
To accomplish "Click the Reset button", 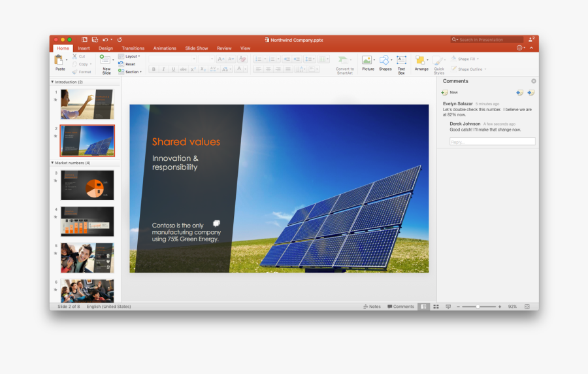I will [130, 64].
